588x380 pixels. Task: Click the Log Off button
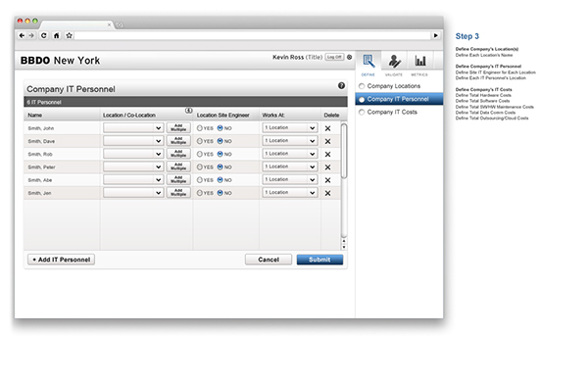pos(334,57)
